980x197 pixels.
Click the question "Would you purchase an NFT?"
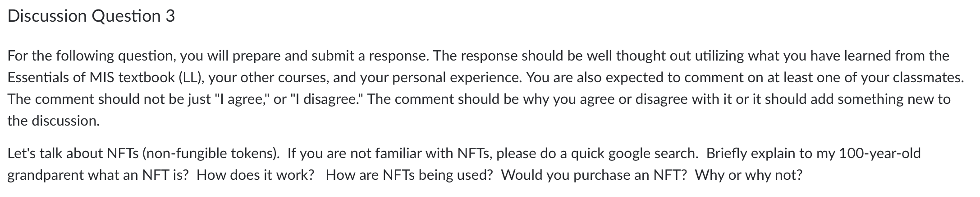click(594, 175)
